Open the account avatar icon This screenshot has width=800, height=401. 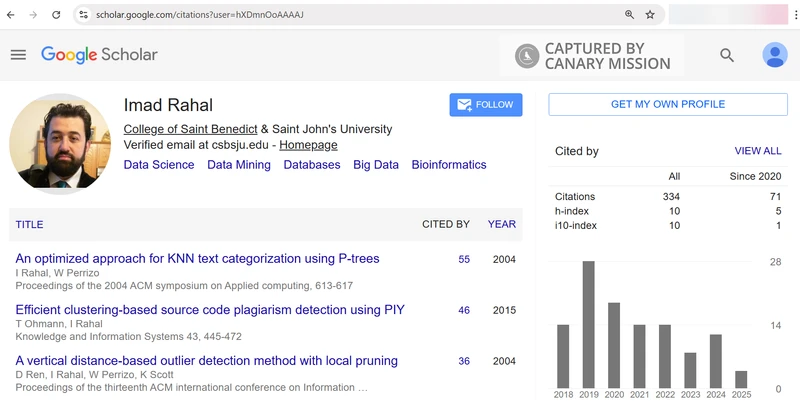tap(774, 55)
